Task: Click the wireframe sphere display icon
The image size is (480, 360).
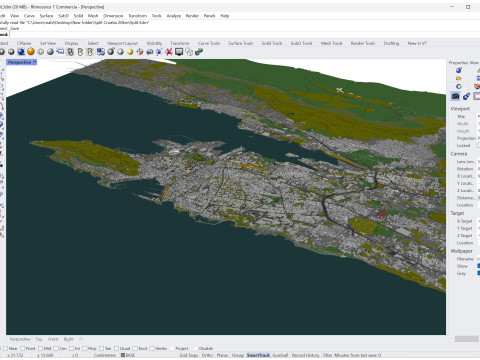Action: pyautogui.click(x=41, y=52)
